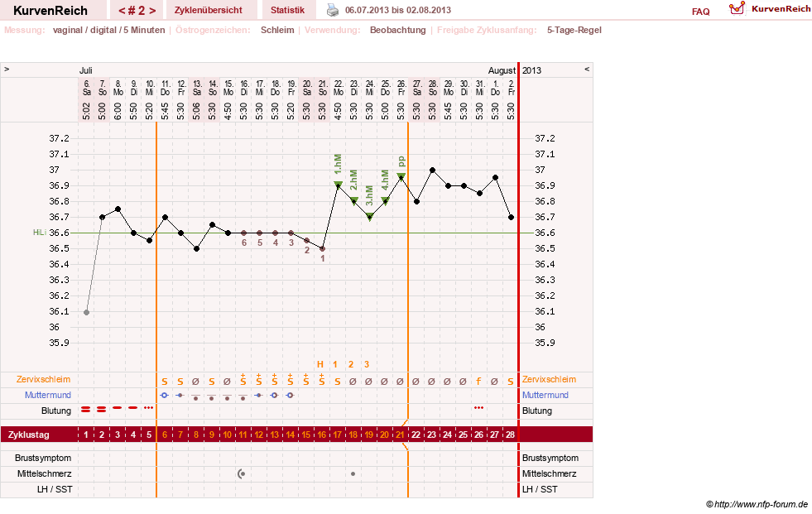The image size is (812, 514).
Task: Click Blutung heavy bar on day 1
Action: tap(86, 410)
